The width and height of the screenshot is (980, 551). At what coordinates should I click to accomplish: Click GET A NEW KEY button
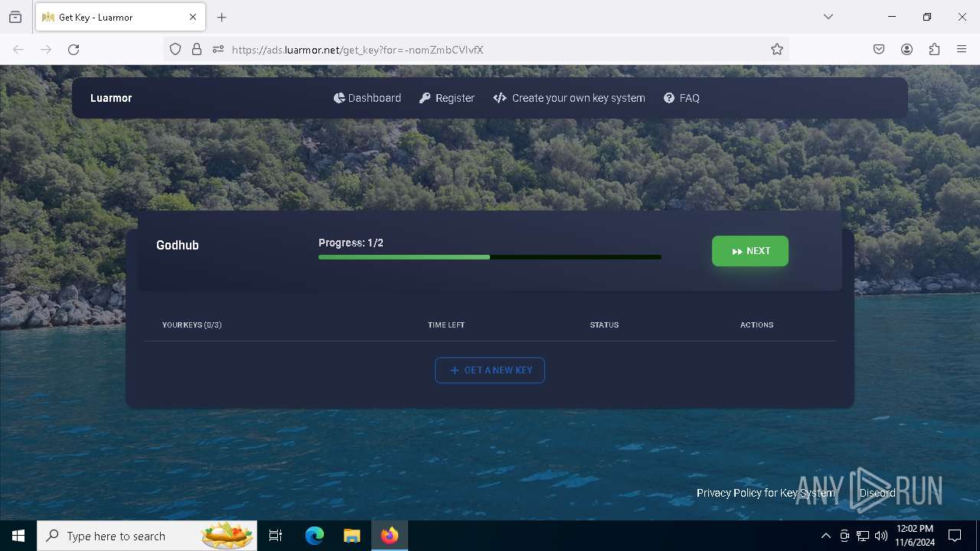coord(490,370)
